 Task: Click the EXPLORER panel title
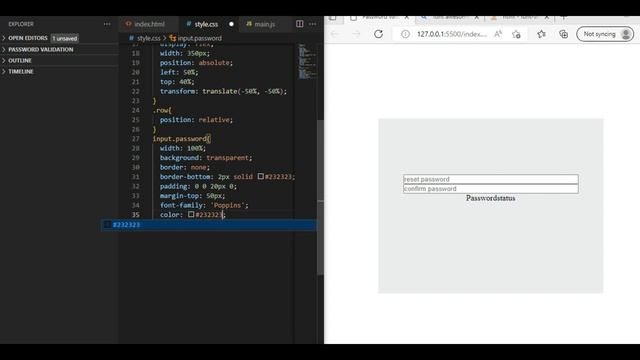click(21, 24)
